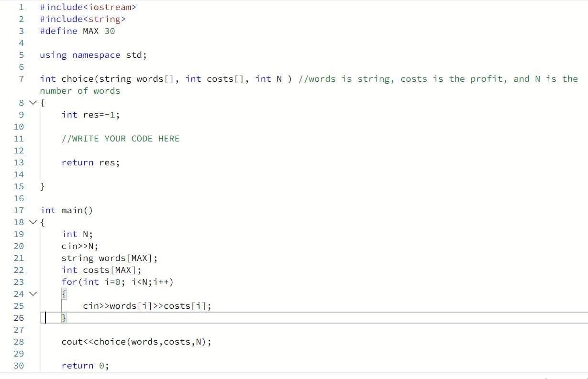Image resolution: width=588 pixels, height=379 pixels.
Task: Collapse the for loop fold chevron at line 24
Action: [33, 294]
